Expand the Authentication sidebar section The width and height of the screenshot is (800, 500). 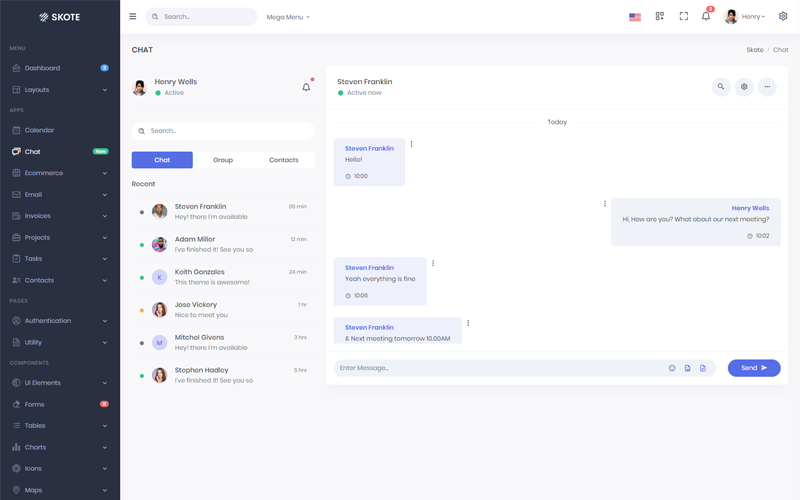60,321
